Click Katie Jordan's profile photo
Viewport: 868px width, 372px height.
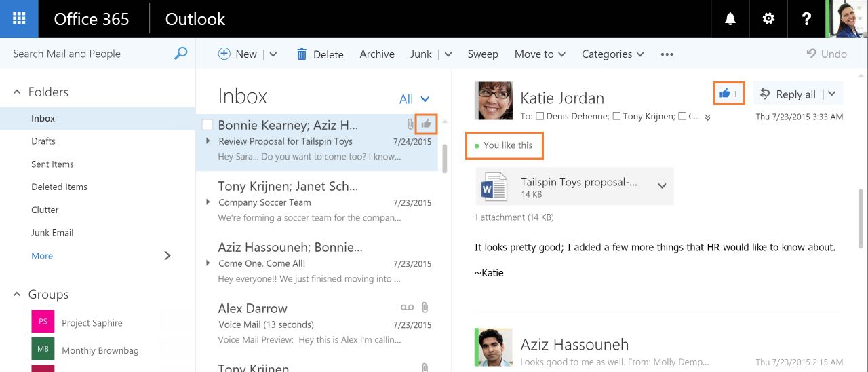[494, 100]
